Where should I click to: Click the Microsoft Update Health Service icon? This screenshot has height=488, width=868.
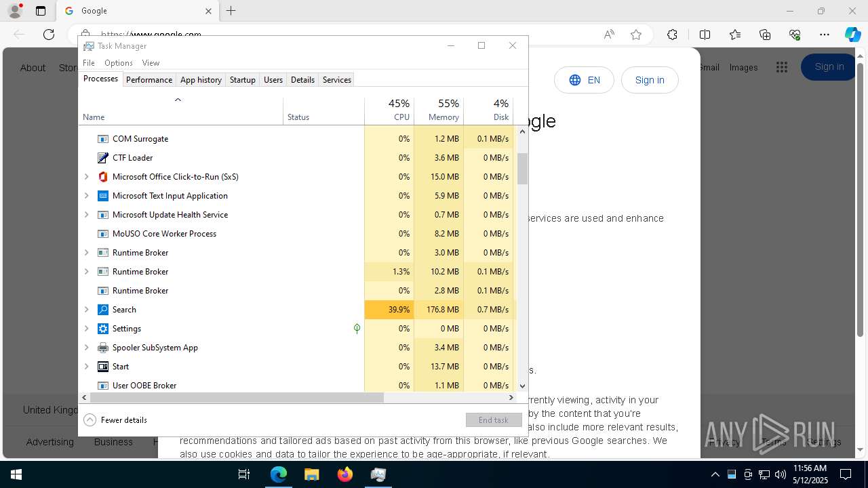103,215
